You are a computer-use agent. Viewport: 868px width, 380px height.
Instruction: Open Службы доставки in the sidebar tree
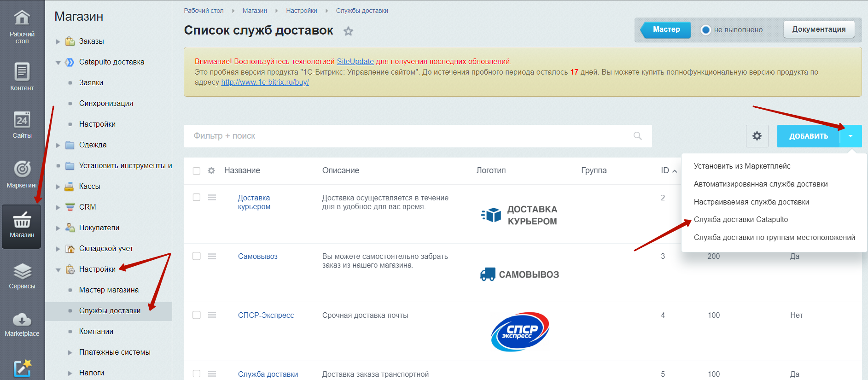(x=110, y=310)
